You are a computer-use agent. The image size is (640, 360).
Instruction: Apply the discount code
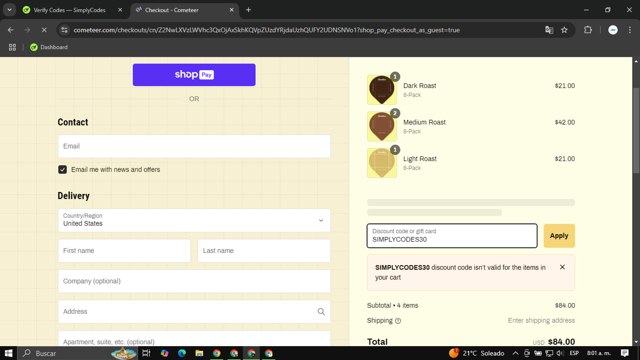tap(559, 236)
